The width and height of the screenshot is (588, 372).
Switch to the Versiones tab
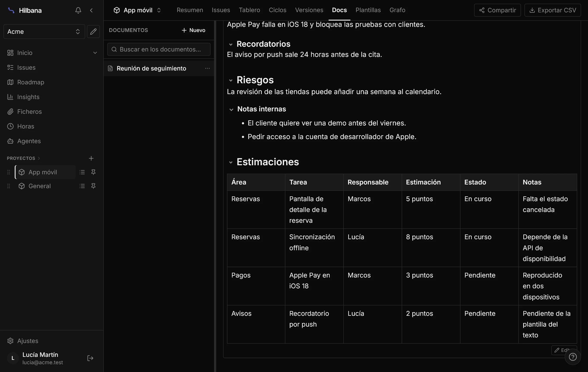[x=309, y=10]
